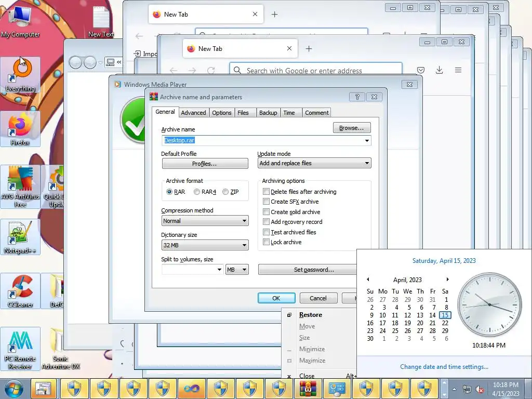Confirm archive dialog with OK

[276, 298]
